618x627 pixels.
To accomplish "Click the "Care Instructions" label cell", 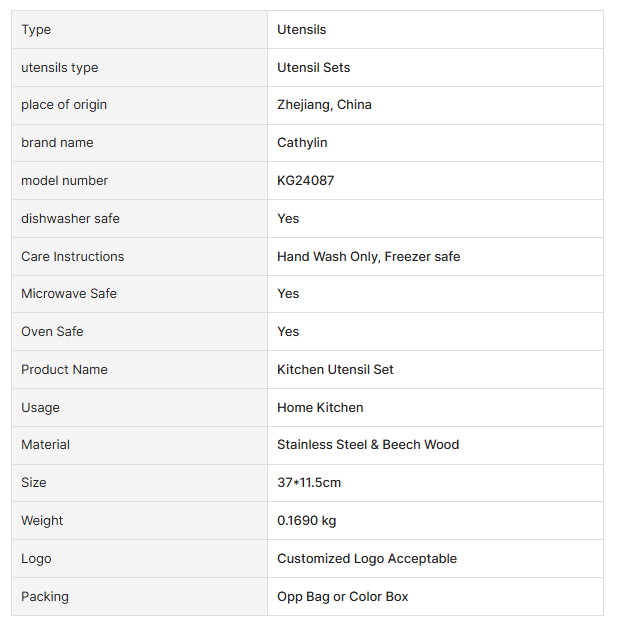I will pos(73,257).
